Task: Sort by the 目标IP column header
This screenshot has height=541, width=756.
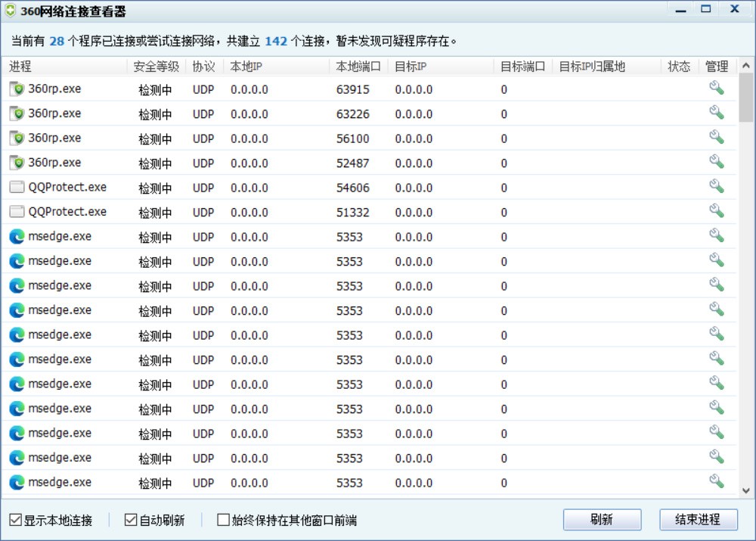Action: [x=441, y=66]
